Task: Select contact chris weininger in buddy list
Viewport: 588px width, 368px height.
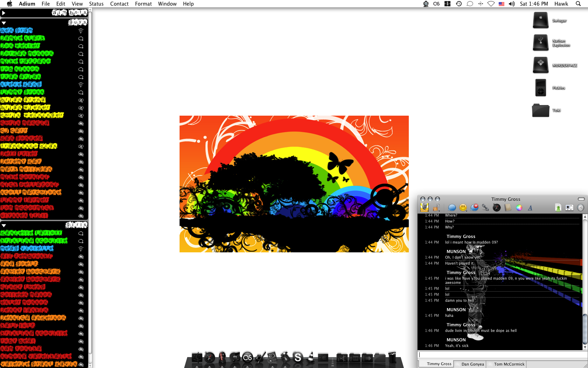Action: click(x=44, y=115)
